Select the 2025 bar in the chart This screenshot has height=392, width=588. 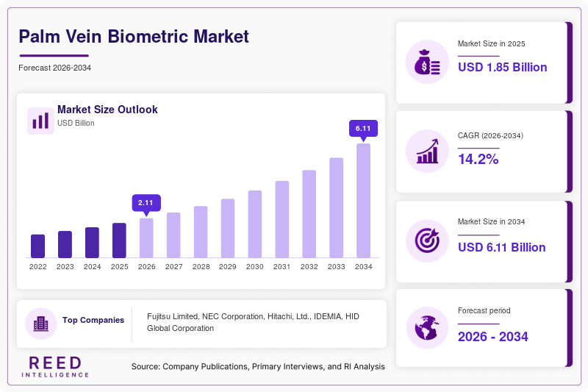tap(119, 240)
